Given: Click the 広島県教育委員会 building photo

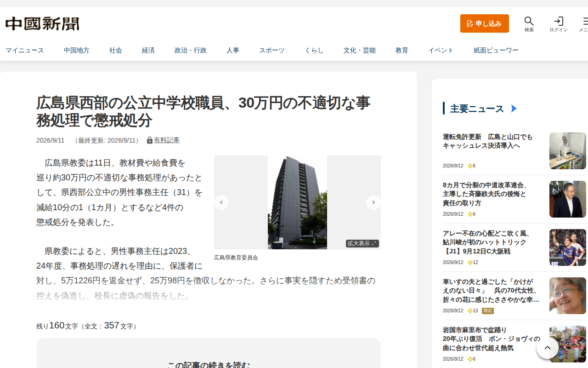Looking at the screenshot, I should (x=297, y=202).
